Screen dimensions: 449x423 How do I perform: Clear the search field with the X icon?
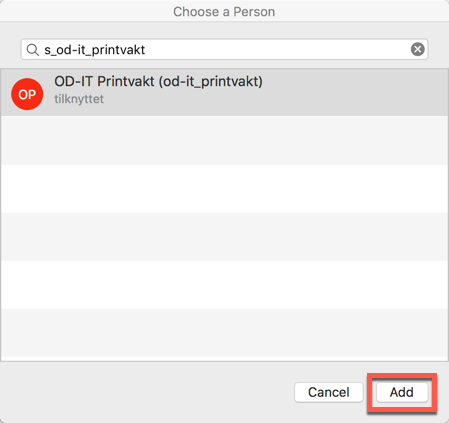point(417,49)
